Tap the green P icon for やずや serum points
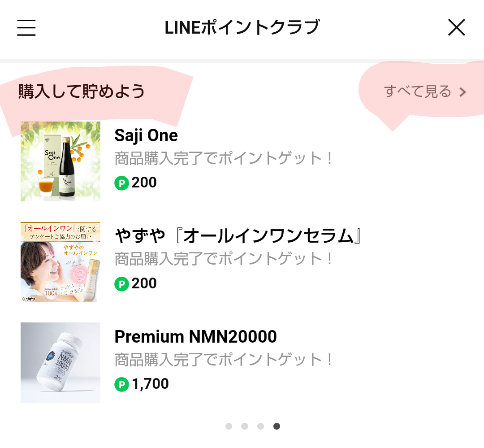Screen dimensions: 484x448 (x=121, y=284)
